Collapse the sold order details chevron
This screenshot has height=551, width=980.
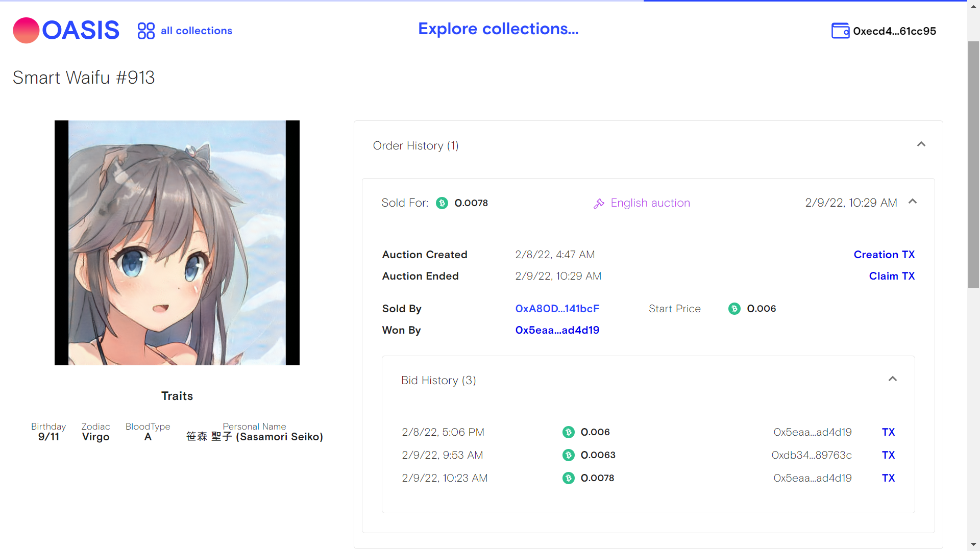coord(913,202)
